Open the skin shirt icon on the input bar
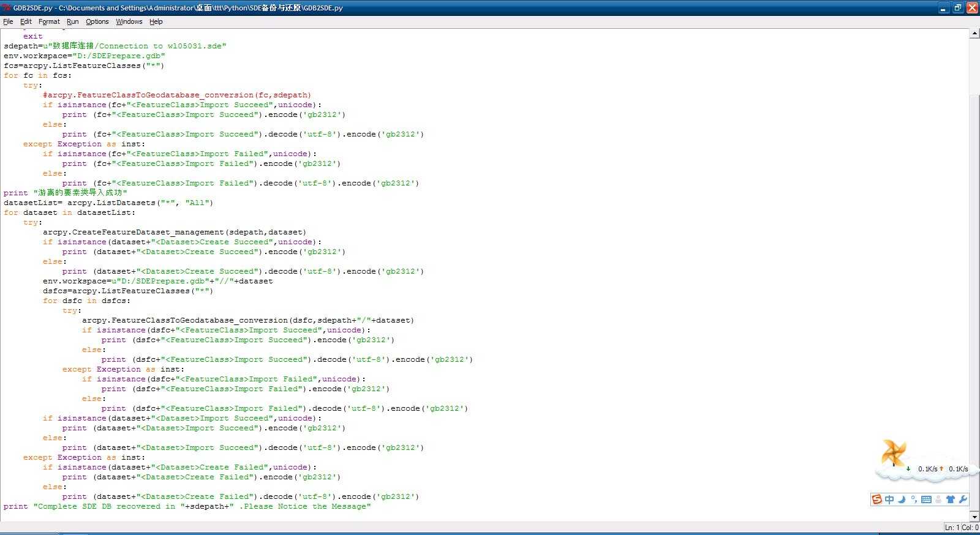The width and height of the screenshot is (980, 535). click(951, 499)
